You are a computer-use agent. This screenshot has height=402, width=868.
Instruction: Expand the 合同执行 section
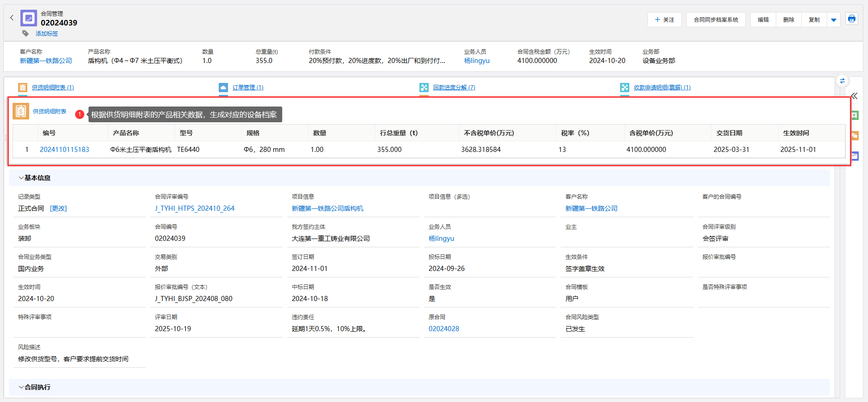[21, 387]
